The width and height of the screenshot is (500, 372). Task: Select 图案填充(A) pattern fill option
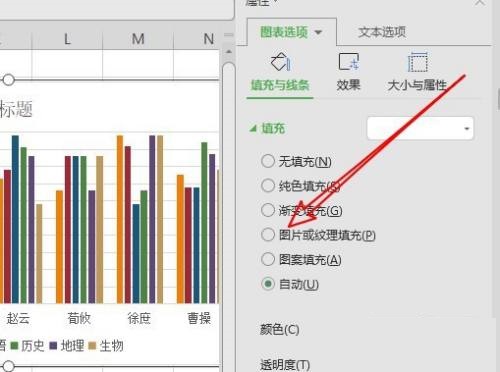point(268,259)
